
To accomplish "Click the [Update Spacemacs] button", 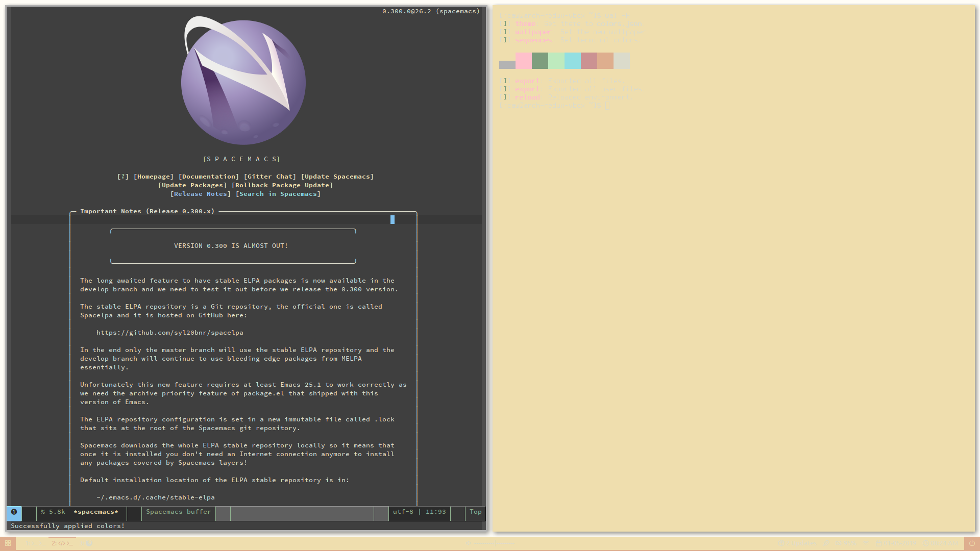I will 337,177.
